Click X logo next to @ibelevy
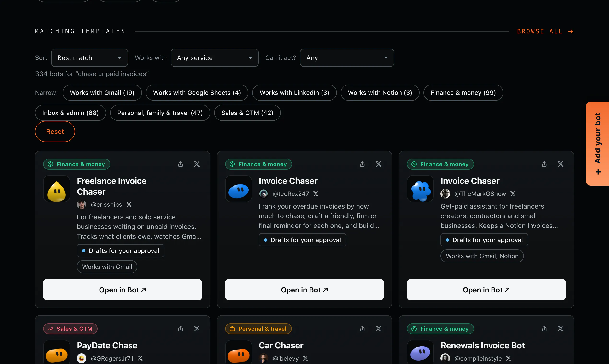This screenshot has height=364, width=609. pos(305,358)
